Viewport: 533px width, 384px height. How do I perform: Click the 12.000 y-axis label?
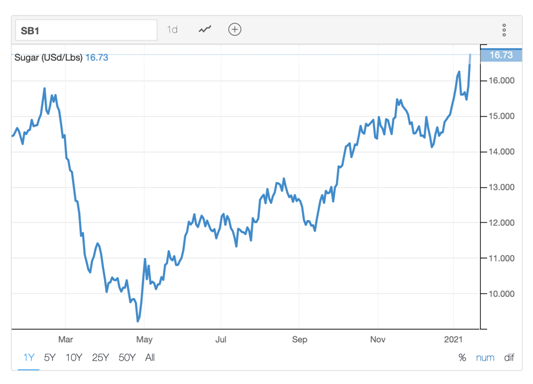[501, 223]
